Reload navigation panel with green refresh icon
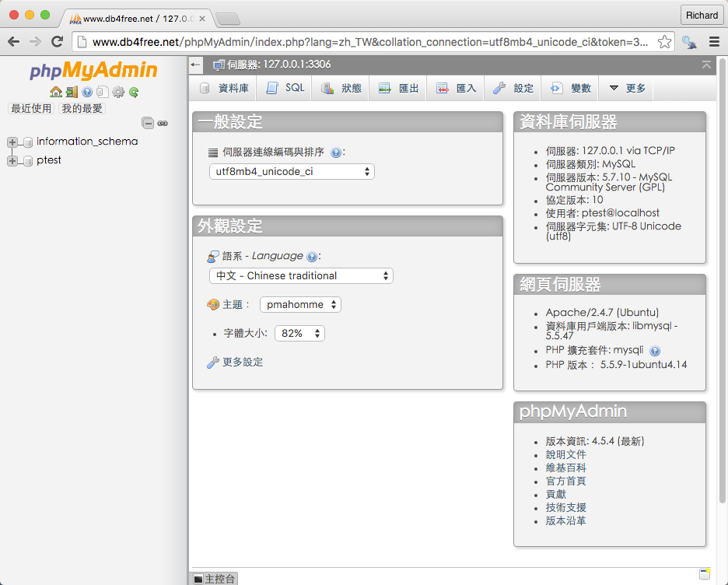 (x=134, y=92)
